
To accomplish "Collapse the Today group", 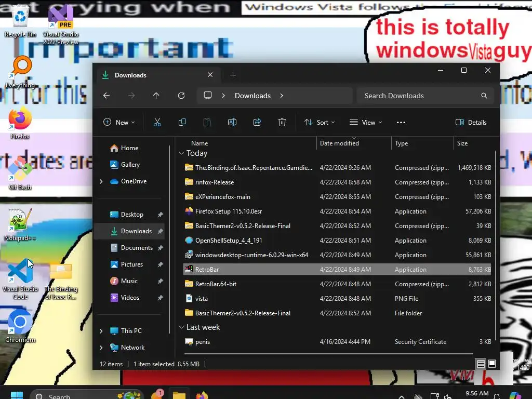I will (x=181, y=153).
